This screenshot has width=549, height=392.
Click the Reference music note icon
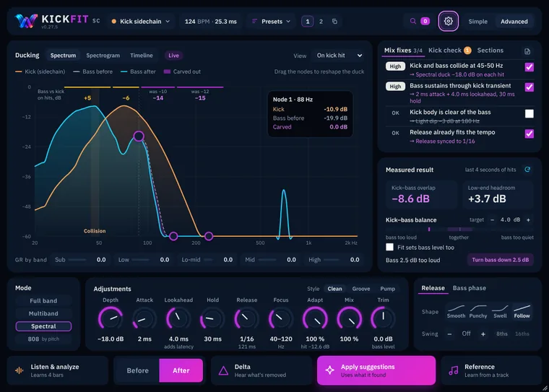pos(454,370)
